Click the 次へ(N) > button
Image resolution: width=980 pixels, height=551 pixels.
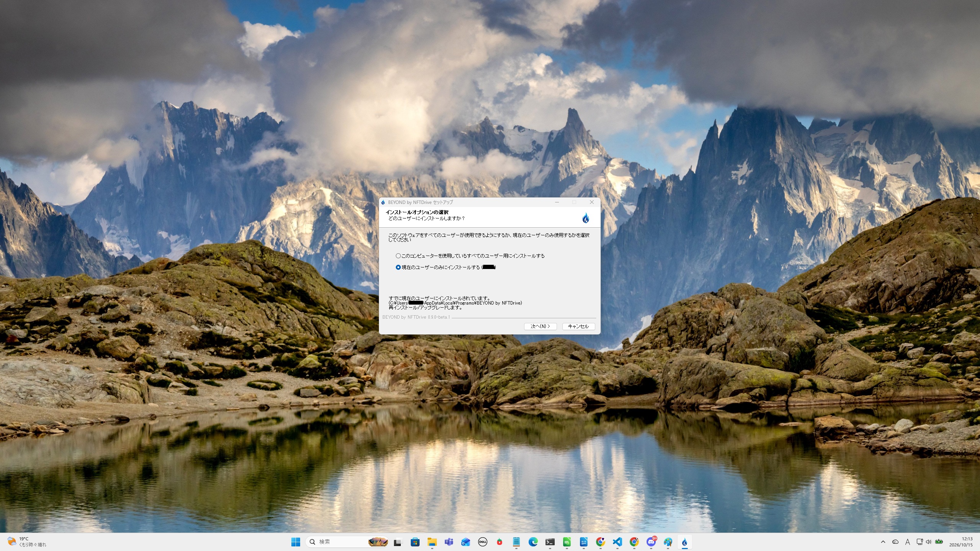tap(540, 326)
